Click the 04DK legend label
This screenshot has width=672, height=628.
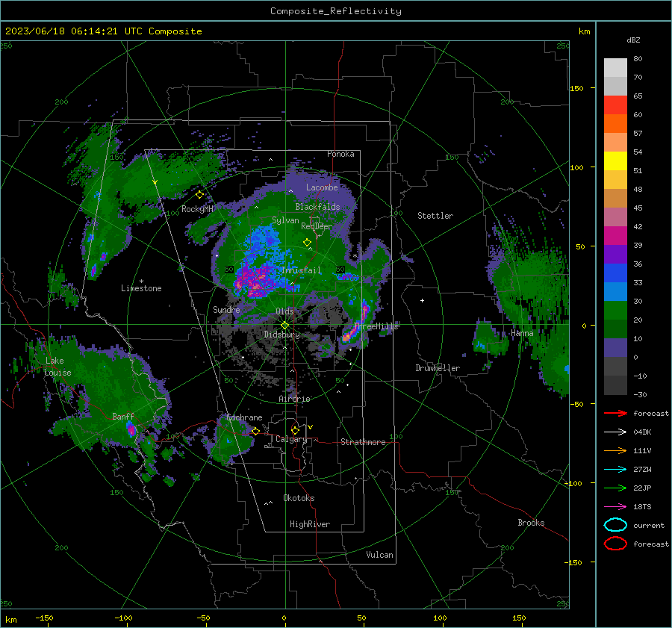pyautogui.click(x=642, y=432)
